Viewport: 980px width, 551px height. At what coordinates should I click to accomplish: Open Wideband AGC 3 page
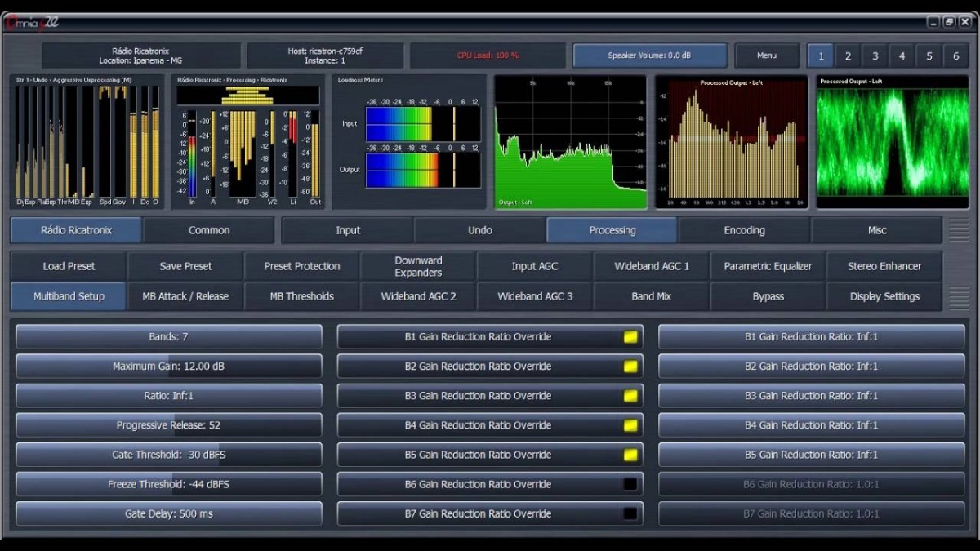pos(535,296)
